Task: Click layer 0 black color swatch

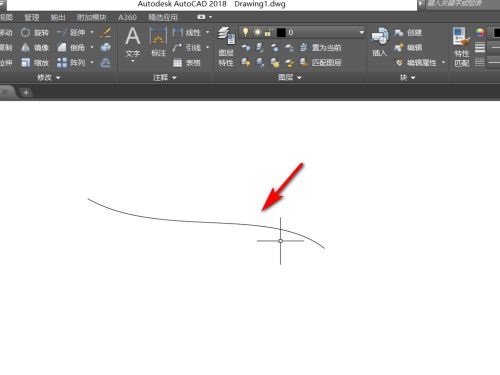Action: pos(281,33)
